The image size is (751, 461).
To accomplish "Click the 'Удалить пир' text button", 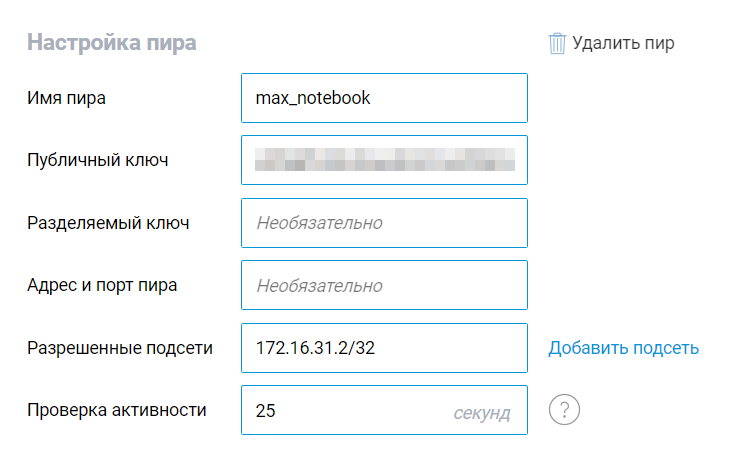I will click(x=623, y=43).
